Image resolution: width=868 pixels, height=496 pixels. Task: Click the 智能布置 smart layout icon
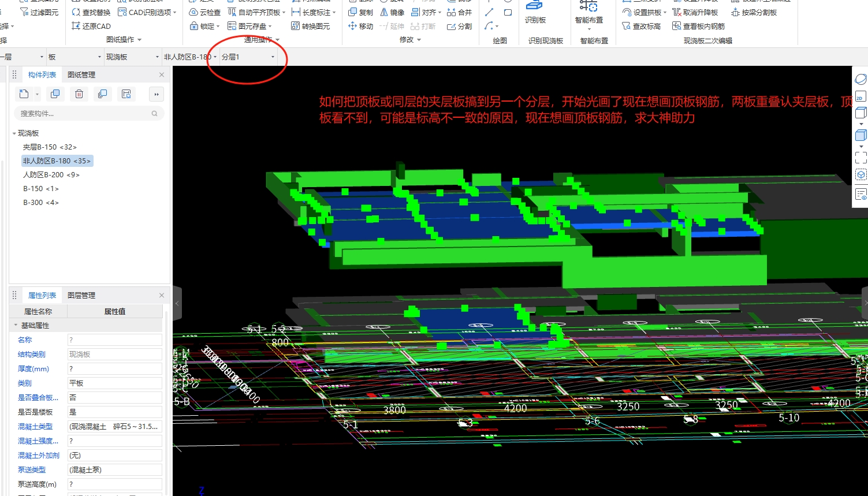pos(588,6)
